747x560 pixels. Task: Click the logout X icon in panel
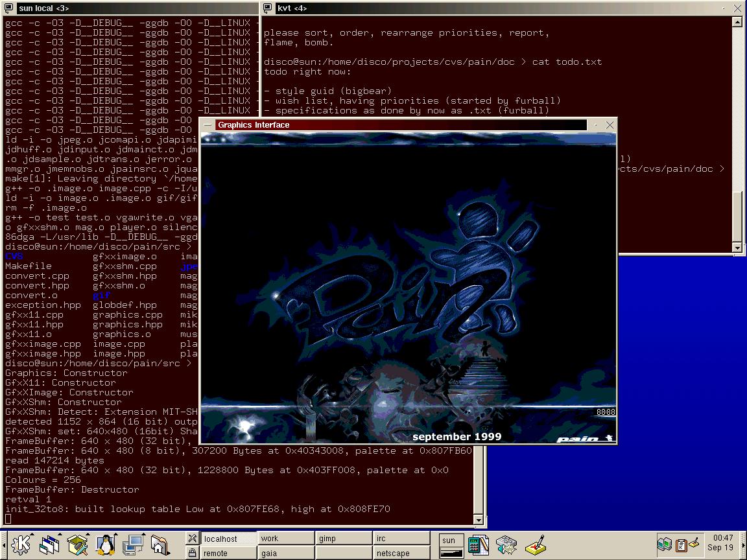192,538
